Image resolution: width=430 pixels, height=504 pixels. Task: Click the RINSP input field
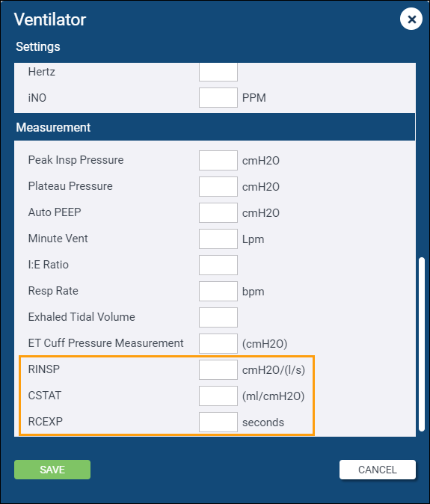pos(218,370)
